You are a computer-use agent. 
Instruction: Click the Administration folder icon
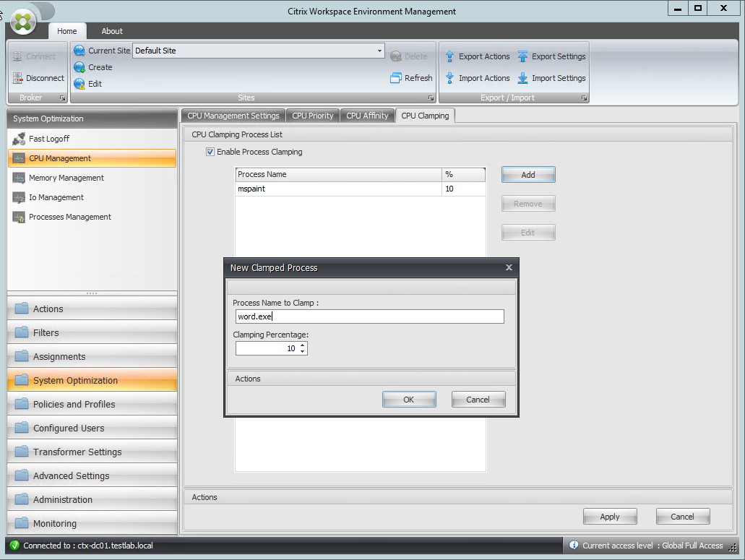(22, 499)
